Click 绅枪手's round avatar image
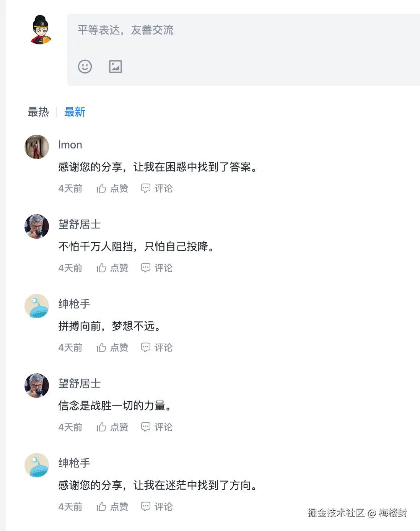Viewport: 420px width, 531px height. coord(36,306)
